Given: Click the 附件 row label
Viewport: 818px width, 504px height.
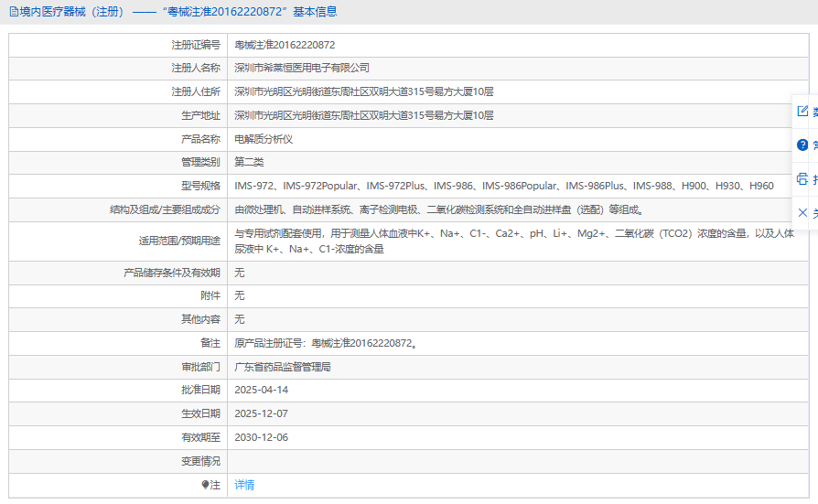Looking at the screenshot, I should 210,295.
